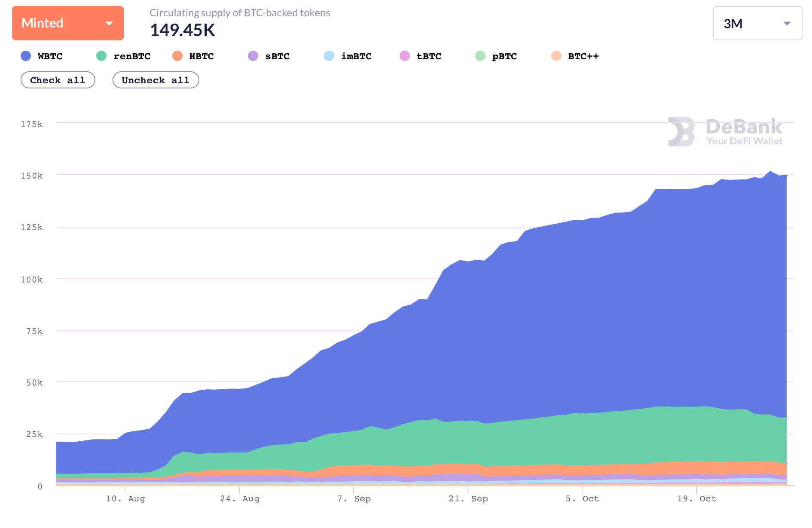Toggle the sBTC series legend
Screen dimensions: 812x528
click(269, 56)
